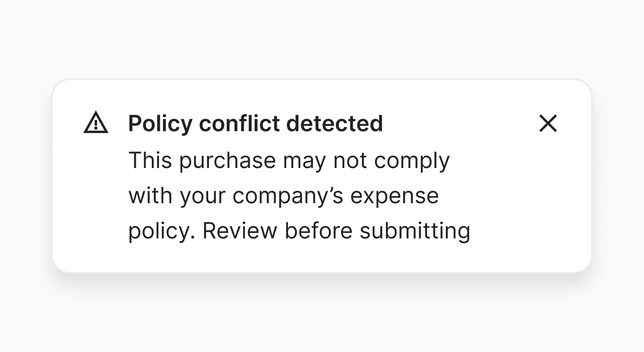Click the word "expense" in the message

click(394, 196)
